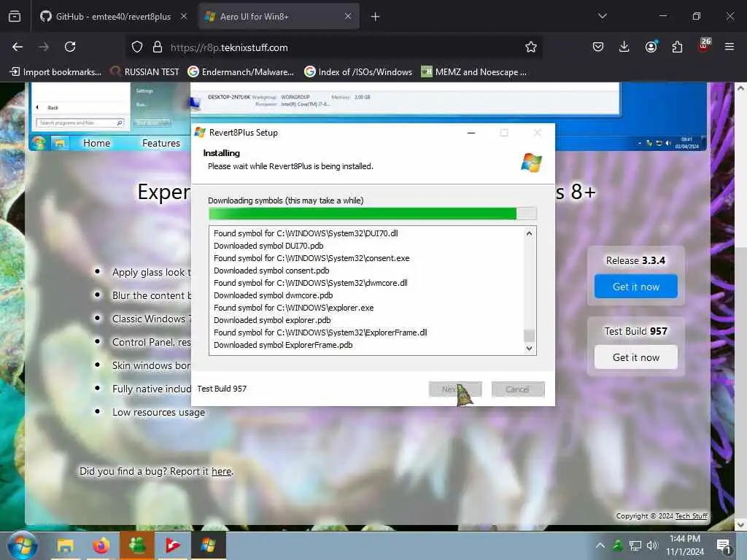Open Endermanch/Malware bookmark
The image size is (747, 560).
pyautogui.click(x=241, y=72)
